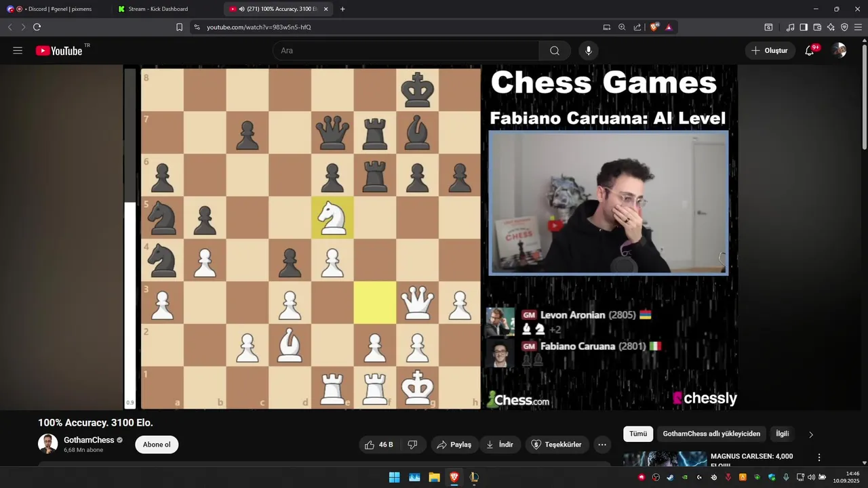Reload the page in browser toolbar
Screen dimensions: 868x488
tap(37, 27)
